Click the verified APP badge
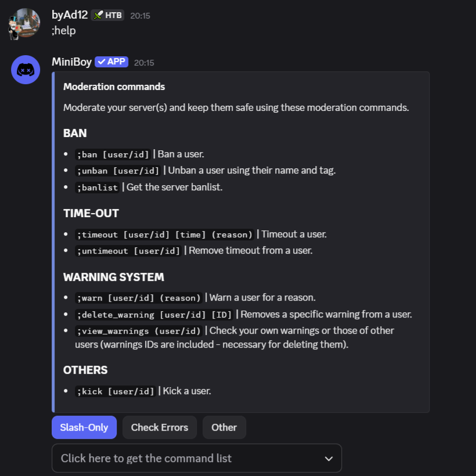The image size is (476, 476). 111,62
